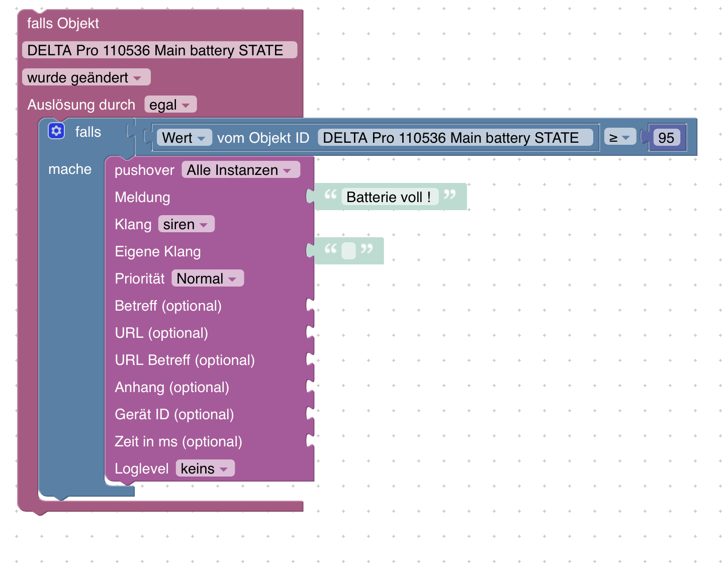The image size is (728, 565).
Task: Click the 'Klang' label
Action: click(133, 224)
